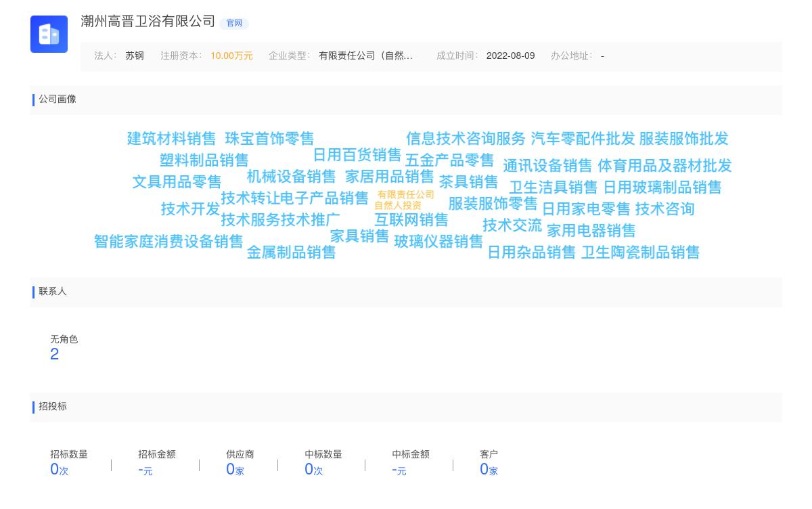
Task: Click truncated company type 有限责任公司（自然...
Action: [365, 56]
